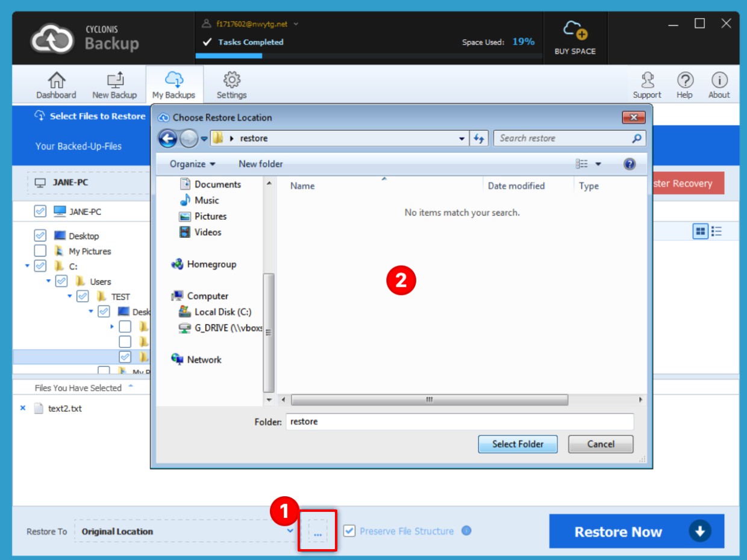Check the My Pictures checkbox
The width and height of the screenshot is (747, 560).
pos(40,251)
